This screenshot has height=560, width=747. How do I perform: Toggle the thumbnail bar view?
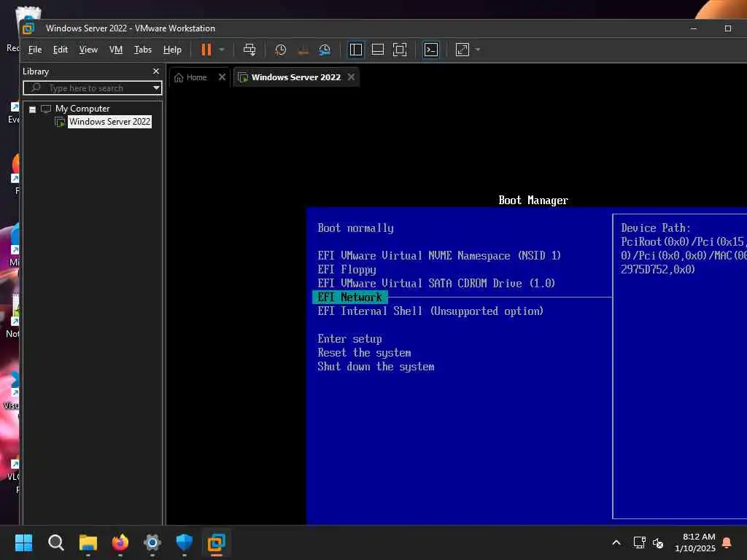[378, 50]
